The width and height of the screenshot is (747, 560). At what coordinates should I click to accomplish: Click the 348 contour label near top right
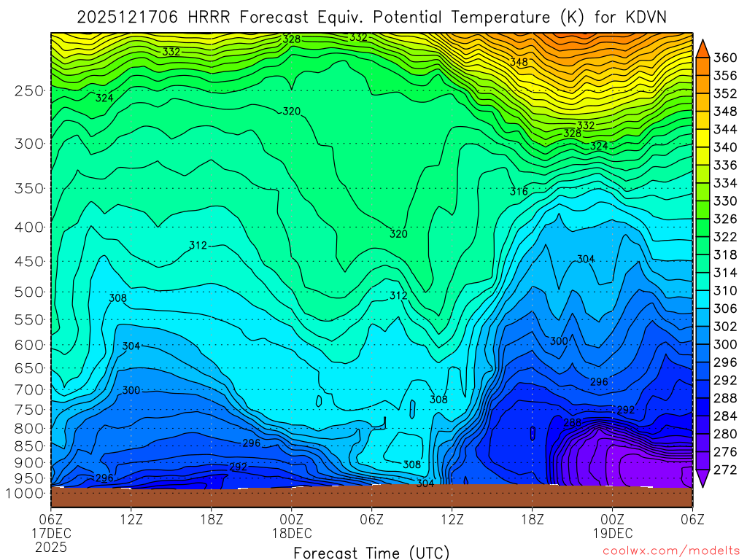pos(519,62)
